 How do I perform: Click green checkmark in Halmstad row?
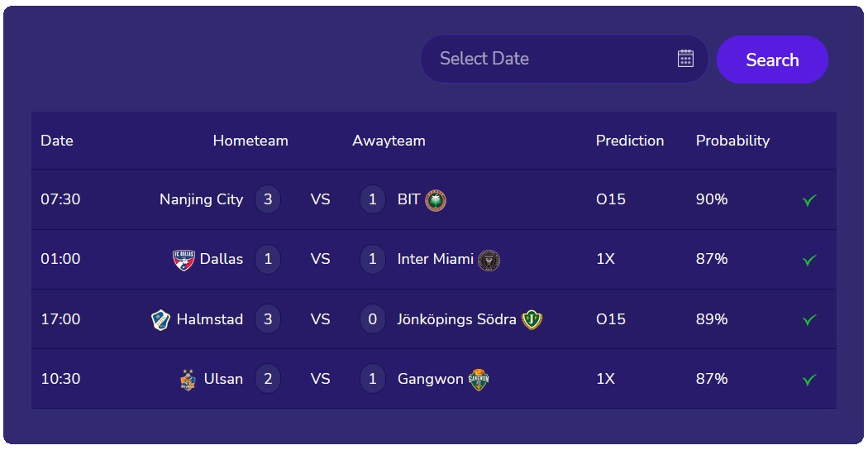(809, 319)
